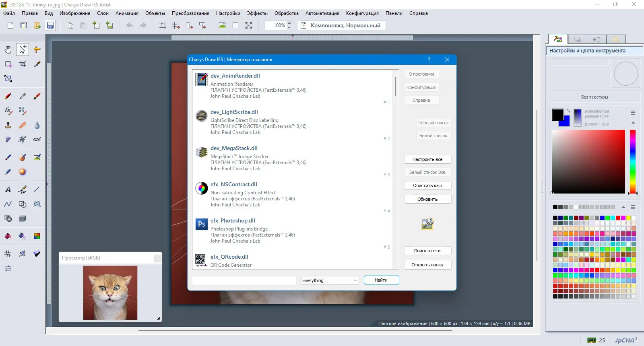
Task: Select the rectangle selection tool
Action: [8, 64]
